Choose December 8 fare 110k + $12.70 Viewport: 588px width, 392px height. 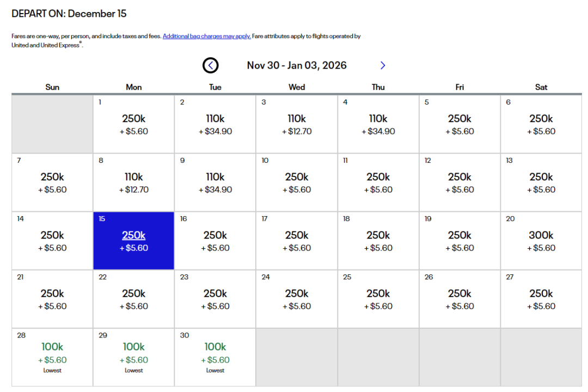[x=134, y=182]
